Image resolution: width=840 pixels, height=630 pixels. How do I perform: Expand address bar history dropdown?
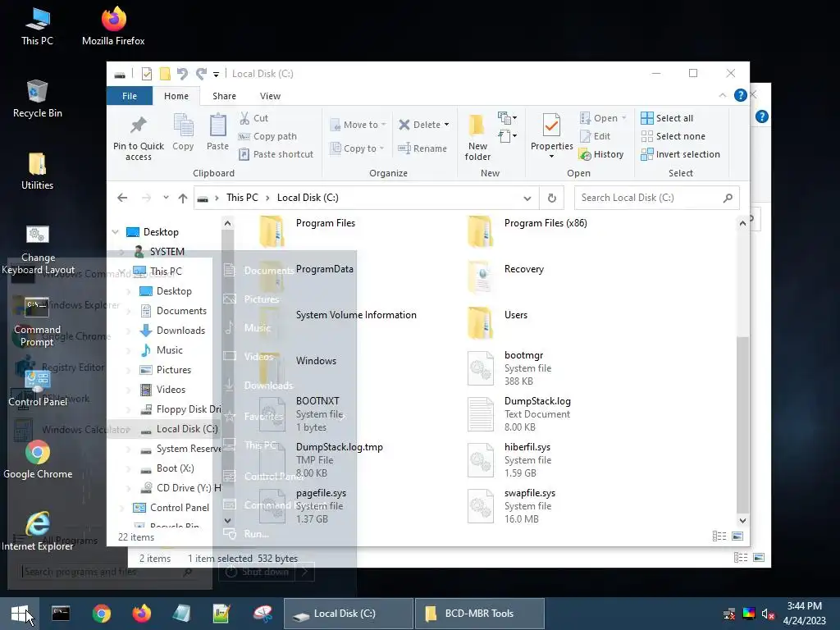pyautogui.click(x=527, y=199)
